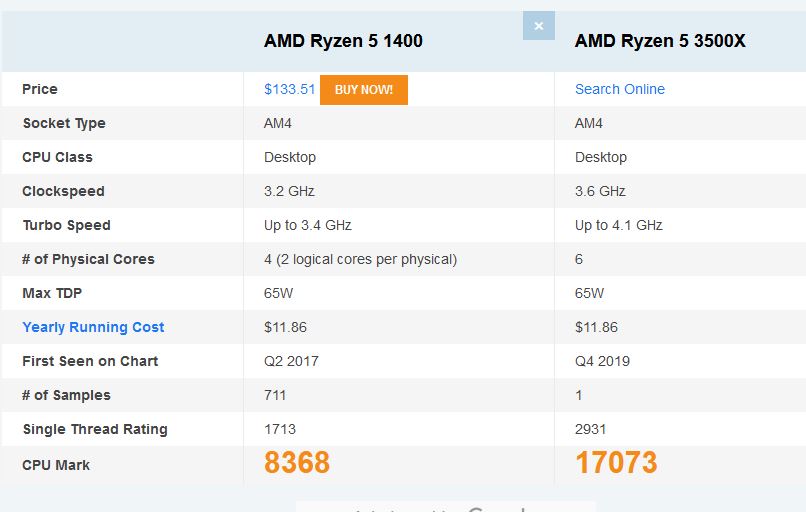Click the Single Thread Rating label
The height and width of the screenshot is (512, 806).
pyautogui.click(x=95, y=429)
